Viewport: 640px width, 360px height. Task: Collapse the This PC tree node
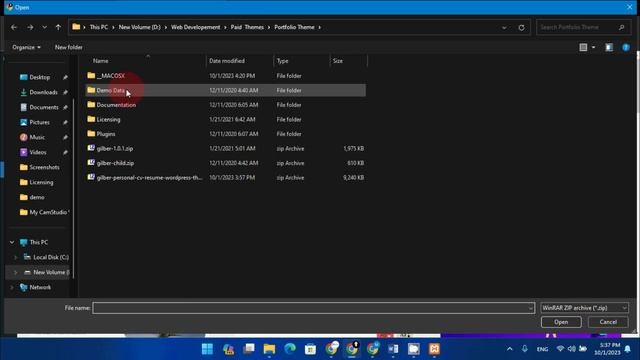click(12, 242)
